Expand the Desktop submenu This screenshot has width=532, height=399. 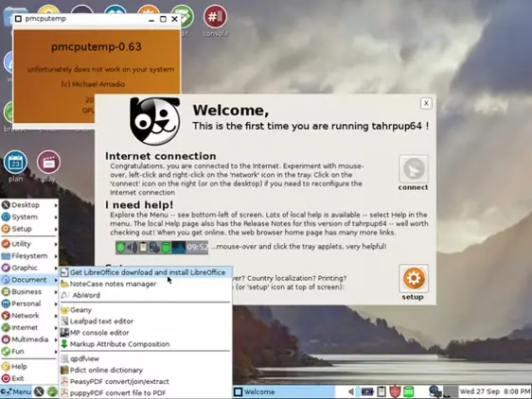29,205
